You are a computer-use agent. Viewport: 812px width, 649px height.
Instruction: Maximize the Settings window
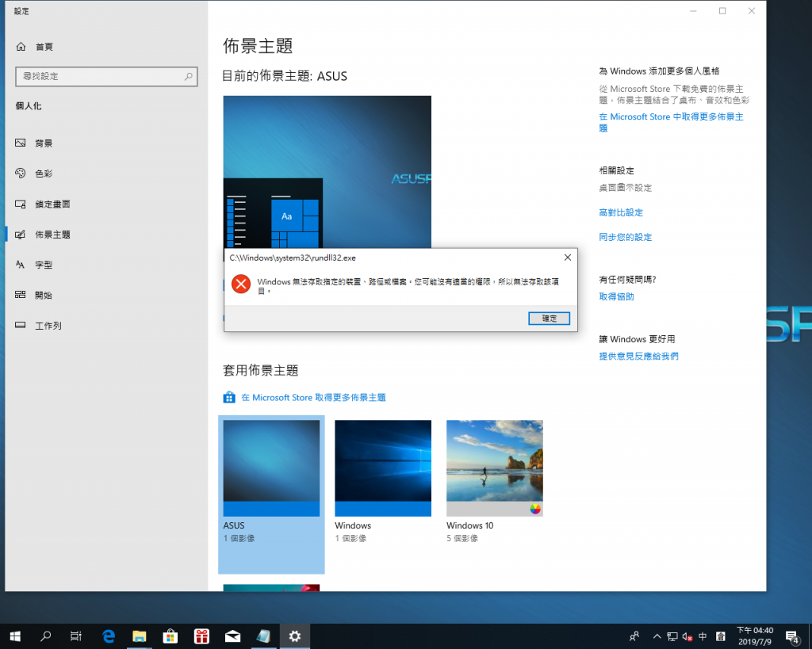click(722, 11)
